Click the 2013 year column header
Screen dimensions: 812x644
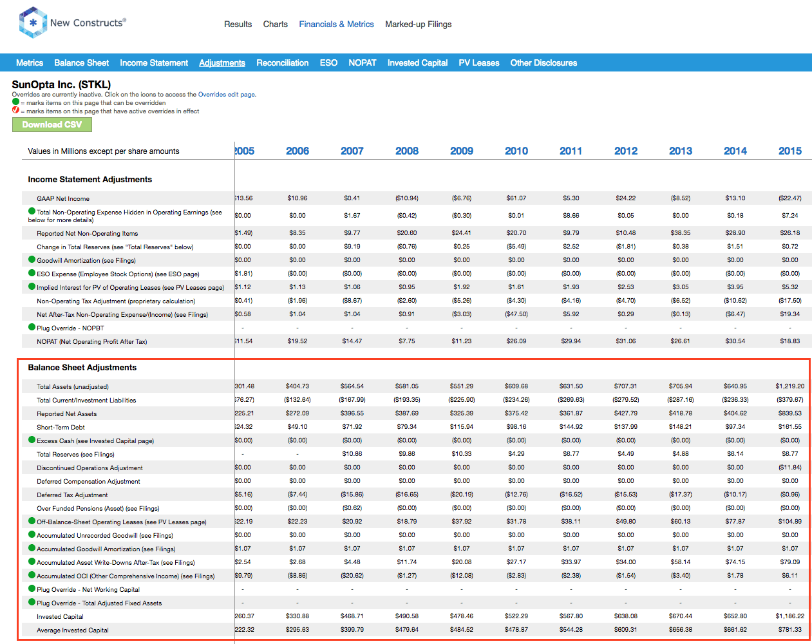coord(681,151)
